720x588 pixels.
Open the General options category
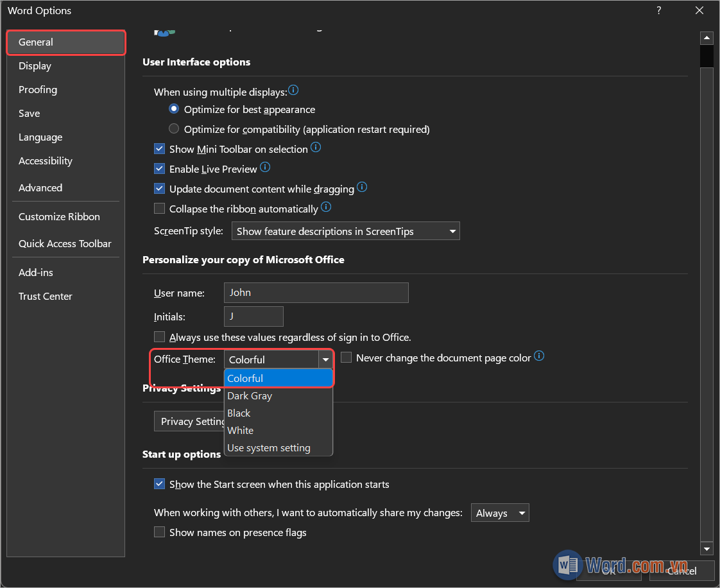click(66, 42)
